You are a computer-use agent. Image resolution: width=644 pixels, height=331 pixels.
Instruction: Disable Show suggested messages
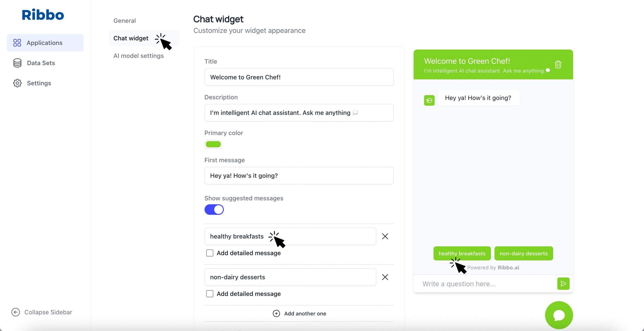point(214,209)
